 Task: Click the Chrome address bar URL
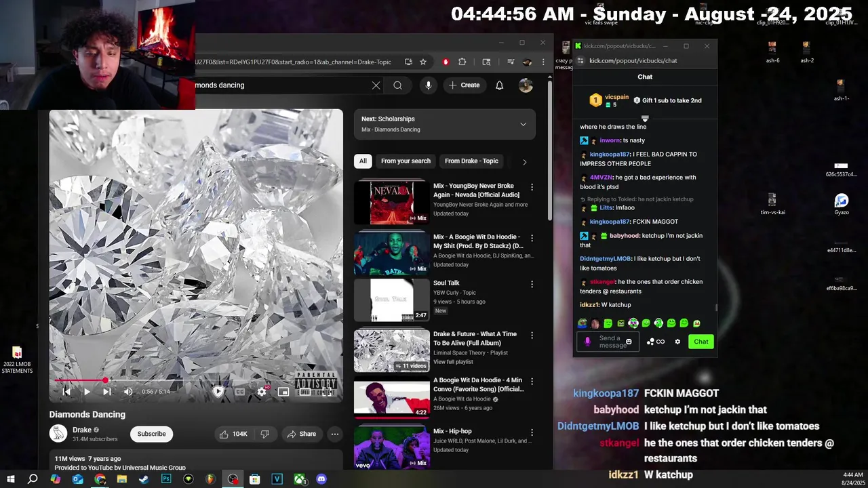point(294,62)
